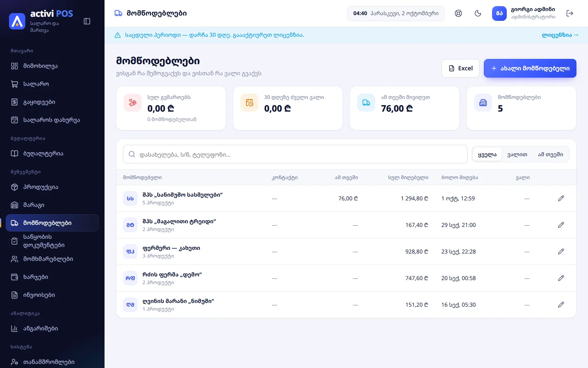Open მარაგი in the sidebar
Viewport: 588px width, 368px height.
52,205
